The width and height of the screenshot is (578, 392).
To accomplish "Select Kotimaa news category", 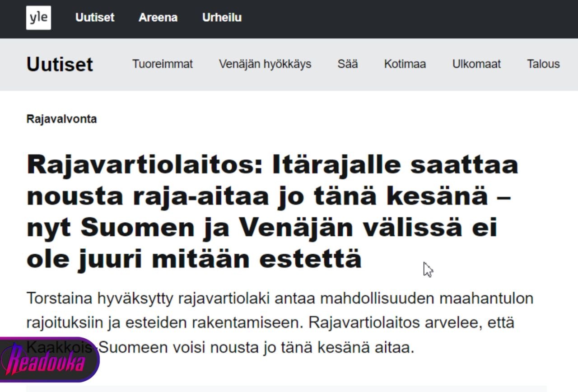I will coord(405,64).
